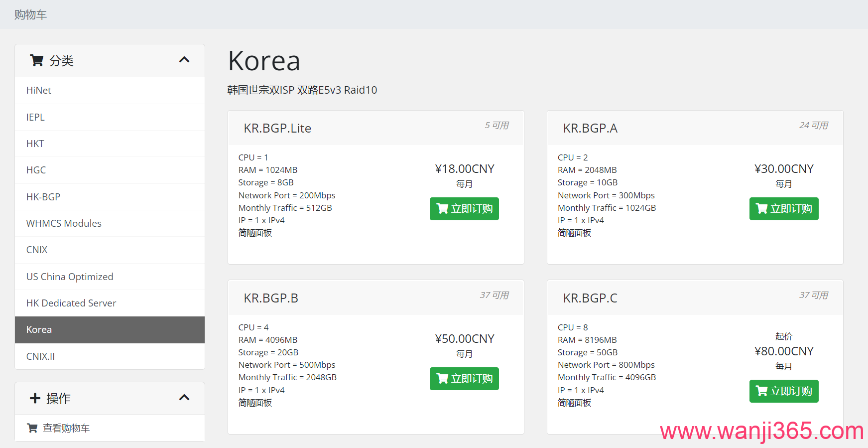Screen dimensions: 868x448
Task: Order the KR.BGP.A plan
Action: (783, 209)
